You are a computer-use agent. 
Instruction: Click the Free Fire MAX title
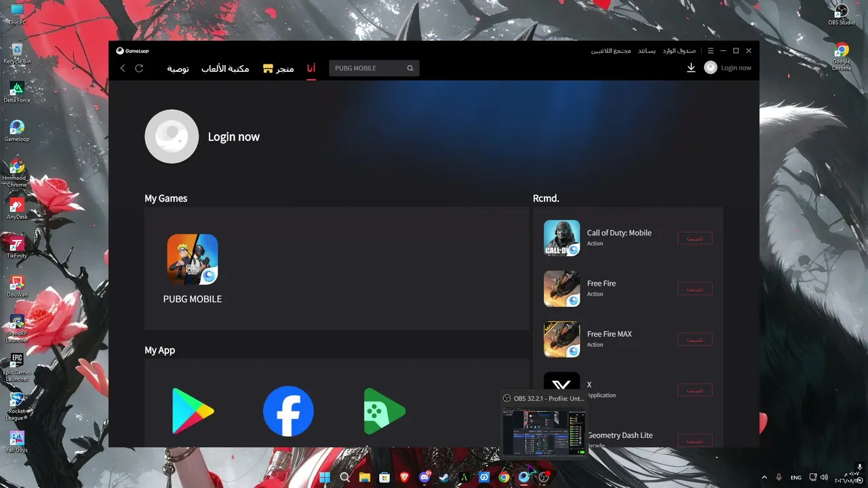click(610, 334)
